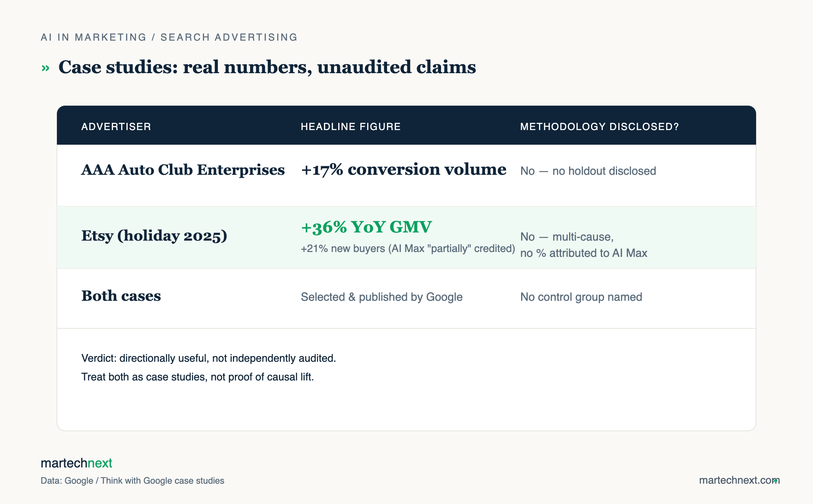Click the data source caption in the footer
The width and height of the screenshot is (813, 504).
[133, 481]
